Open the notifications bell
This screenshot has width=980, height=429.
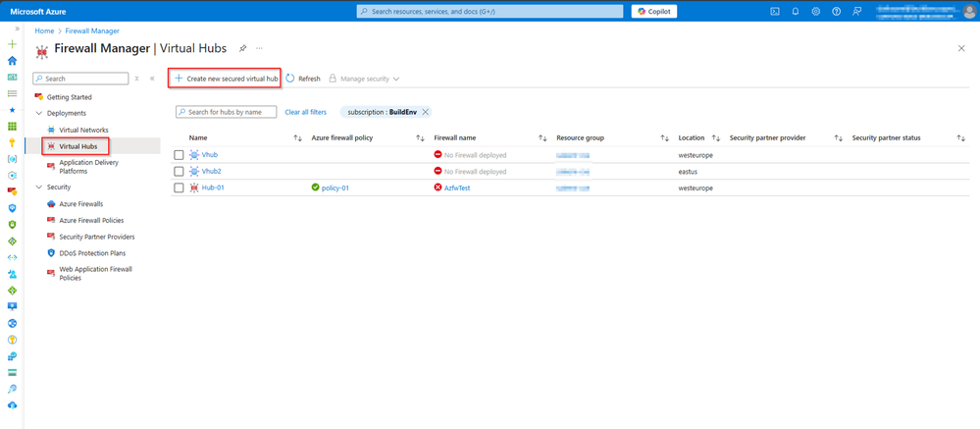796,11
